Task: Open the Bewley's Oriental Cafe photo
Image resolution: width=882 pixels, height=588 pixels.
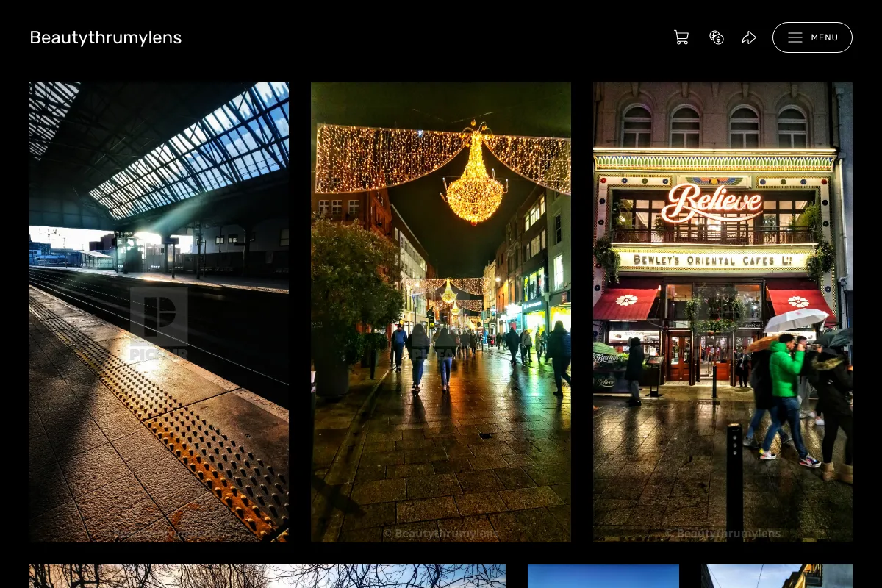Action: point(723,312)
